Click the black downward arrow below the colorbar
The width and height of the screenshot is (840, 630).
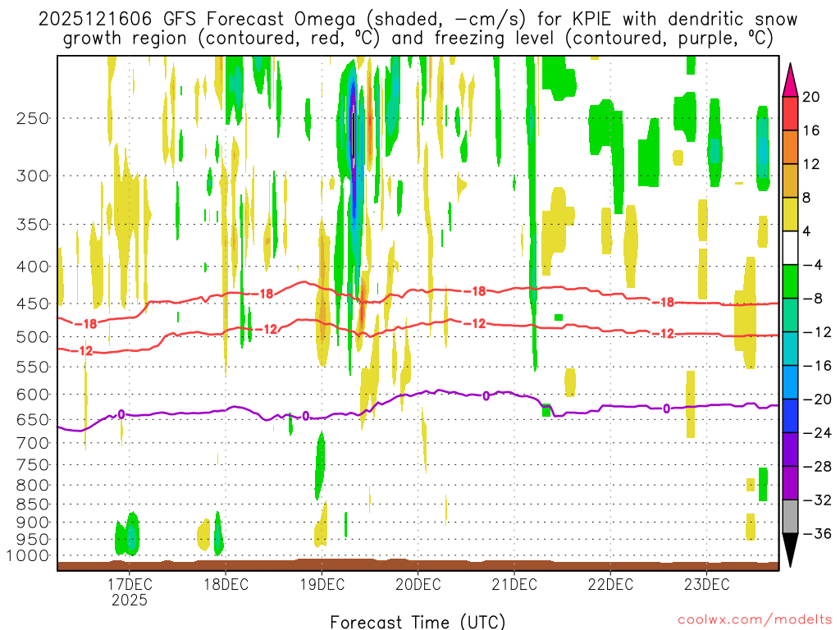click(x=792, y=550)
